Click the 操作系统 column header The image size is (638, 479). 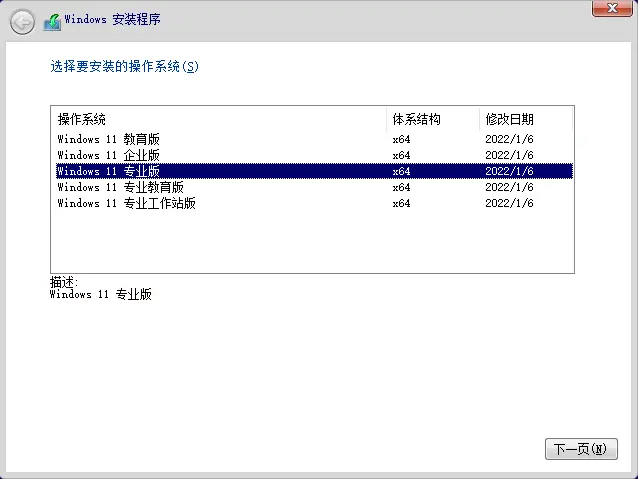82,119
